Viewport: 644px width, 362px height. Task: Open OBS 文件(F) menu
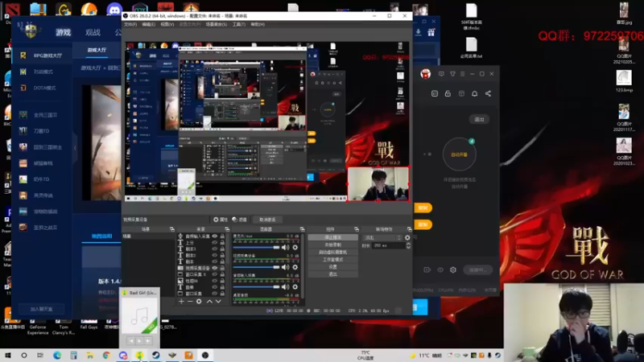[x=130, y=25]
